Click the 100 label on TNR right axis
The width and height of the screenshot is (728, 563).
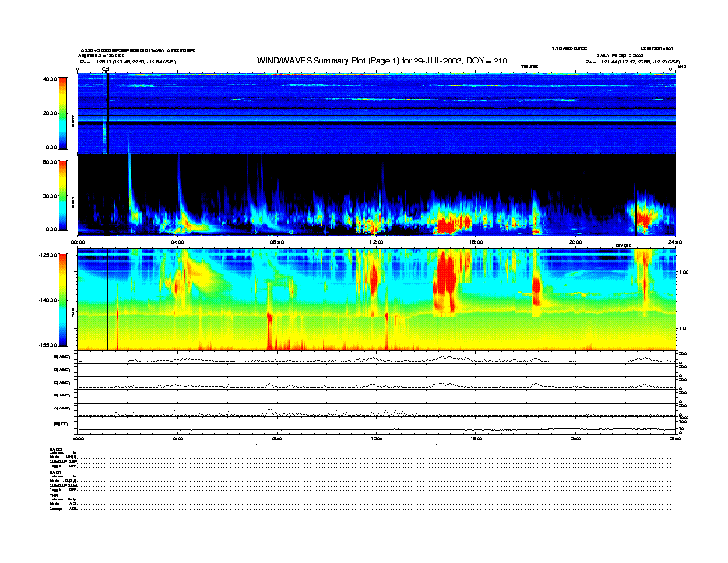tap(683, 272)
